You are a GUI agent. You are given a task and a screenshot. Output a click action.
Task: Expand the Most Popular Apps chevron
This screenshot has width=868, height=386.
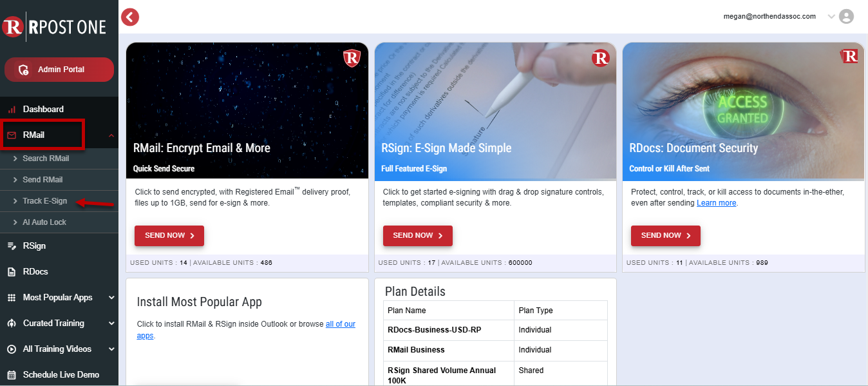pos(111,298)
